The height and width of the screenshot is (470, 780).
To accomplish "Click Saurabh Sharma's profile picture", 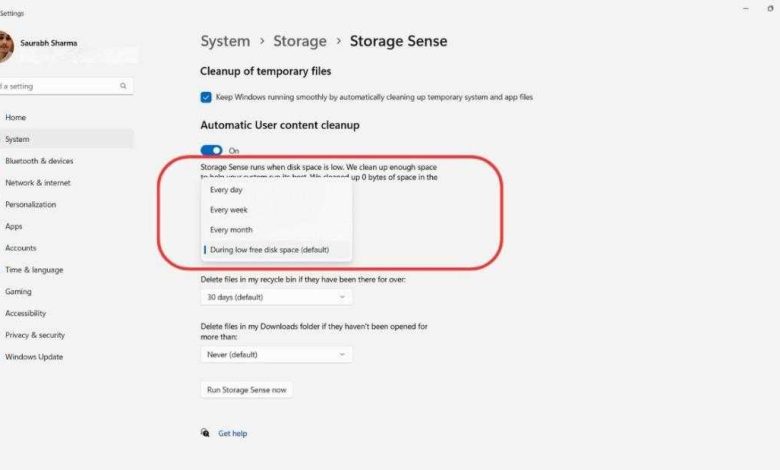I will point(5,44).
